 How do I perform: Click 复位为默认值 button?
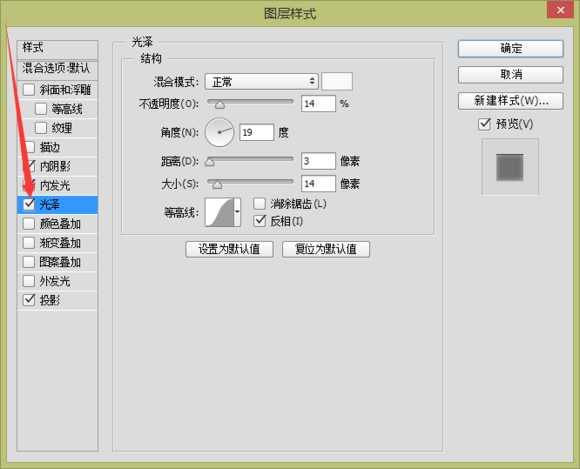pyautogui.click(x=326, y=249)
